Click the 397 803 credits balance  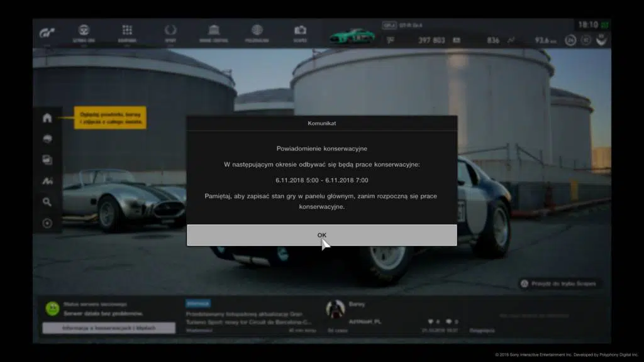431,40
